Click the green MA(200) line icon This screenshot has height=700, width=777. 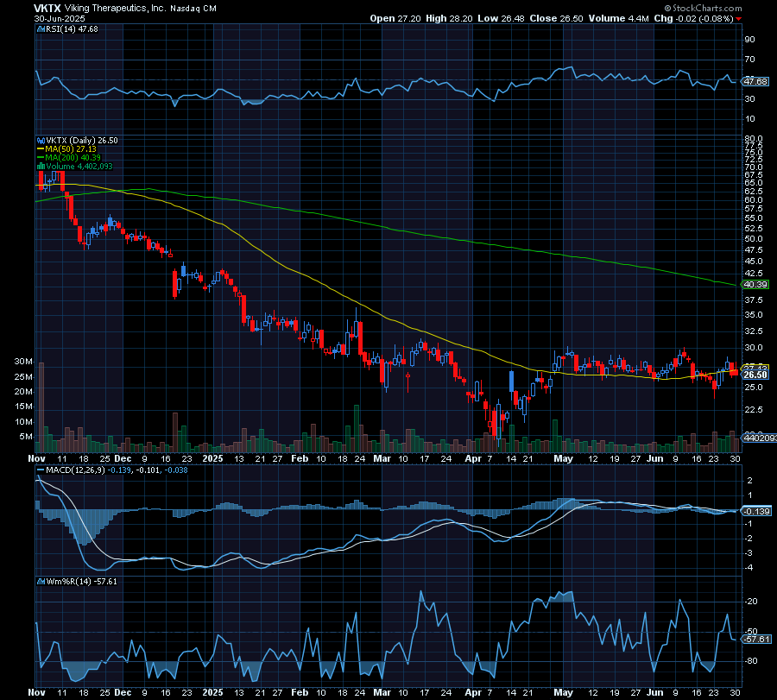pos(41,156)
